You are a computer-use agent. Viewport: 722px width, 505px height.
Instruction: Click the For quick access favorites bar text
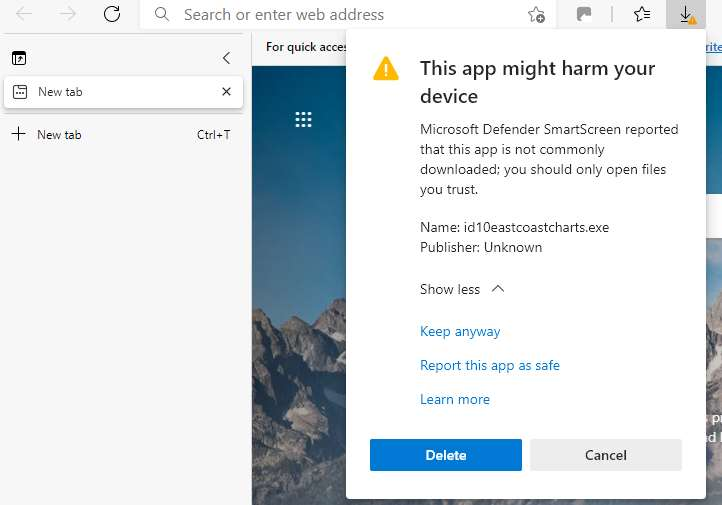[x=306, y=47]
